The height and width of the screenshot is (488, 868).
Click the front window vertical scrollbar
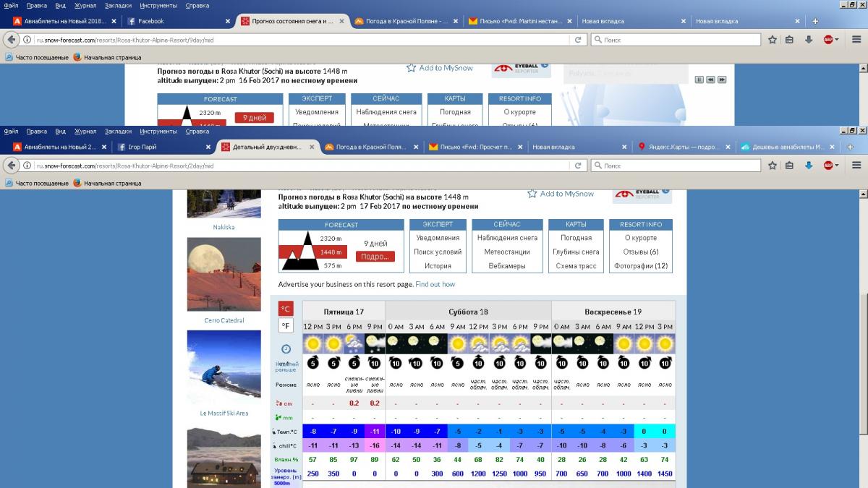(862, 340)
